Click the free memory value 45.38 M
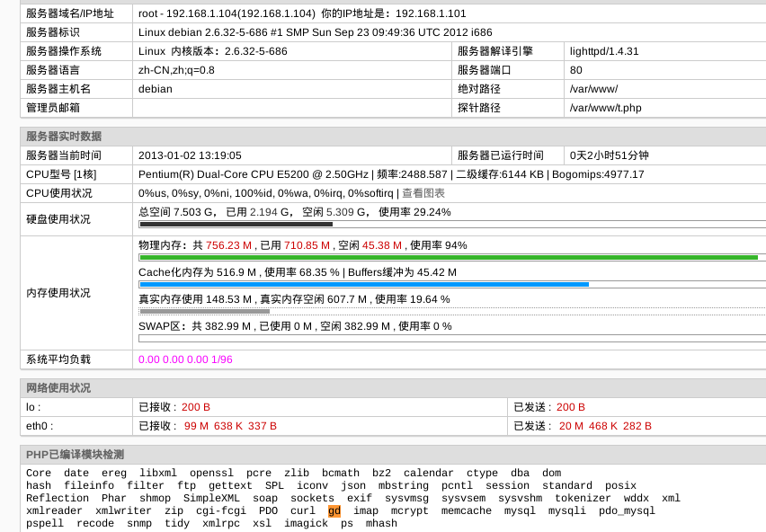The width and height of the screenshot is (766, 532). pyautogui.click(x=382, y=245)
